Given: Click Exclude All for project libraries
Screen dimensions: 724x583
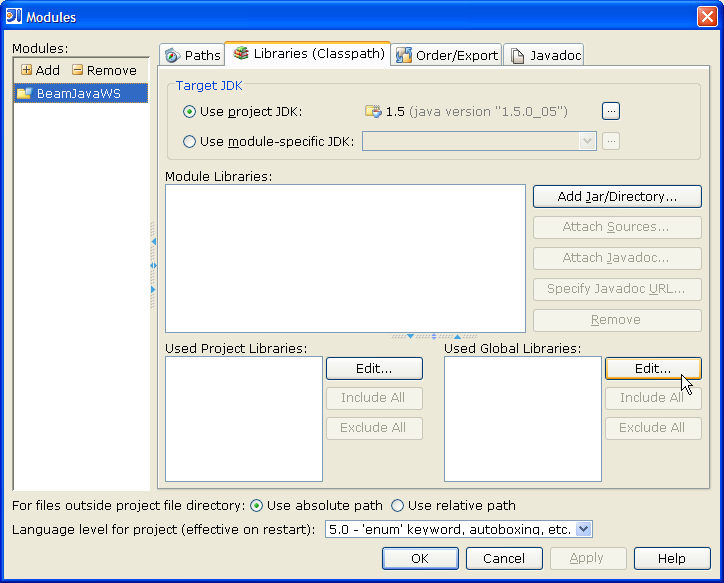Looking at the screenshot, I should click(374, 428).
